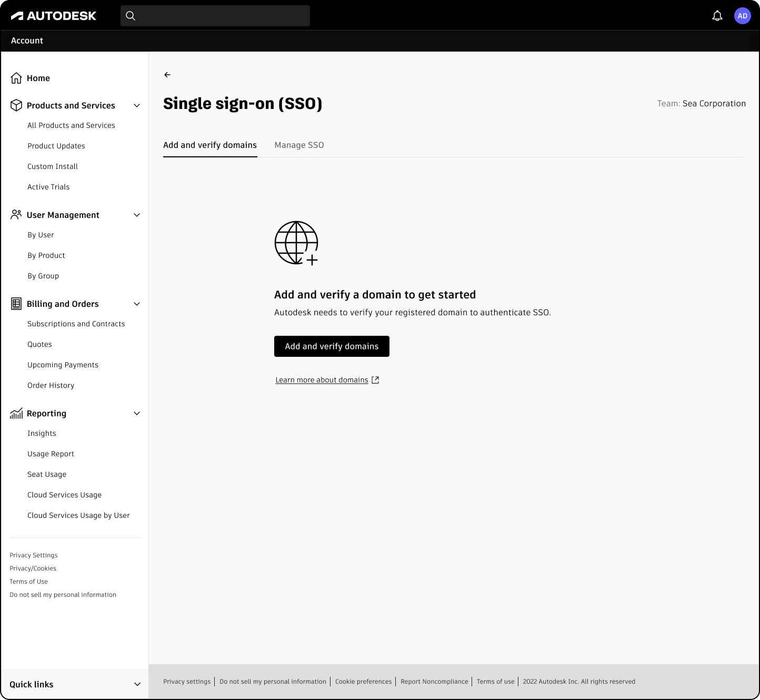Image resolution: width=760 pixels, height=700 pixels.
Task: Select the Add and verify domains tab
Action: pyautogui.click(x=210, y=145)
